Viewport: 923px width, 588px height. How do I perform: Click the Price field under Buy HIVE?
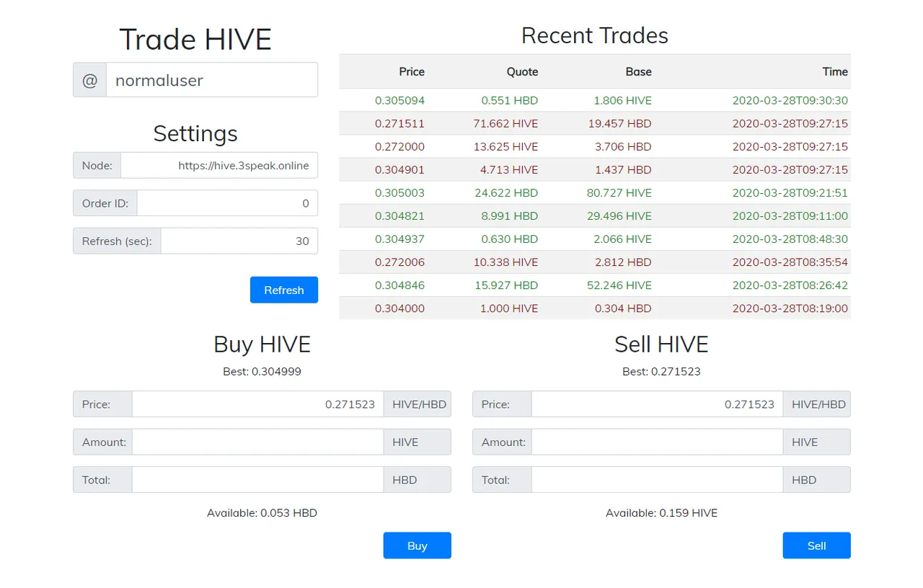[x=257, y=404]
